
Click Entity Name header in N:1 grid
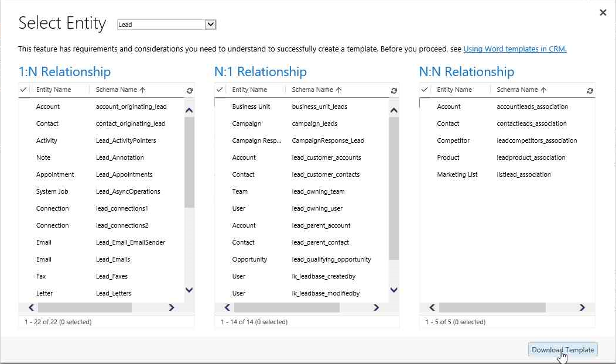coord(249,90)
